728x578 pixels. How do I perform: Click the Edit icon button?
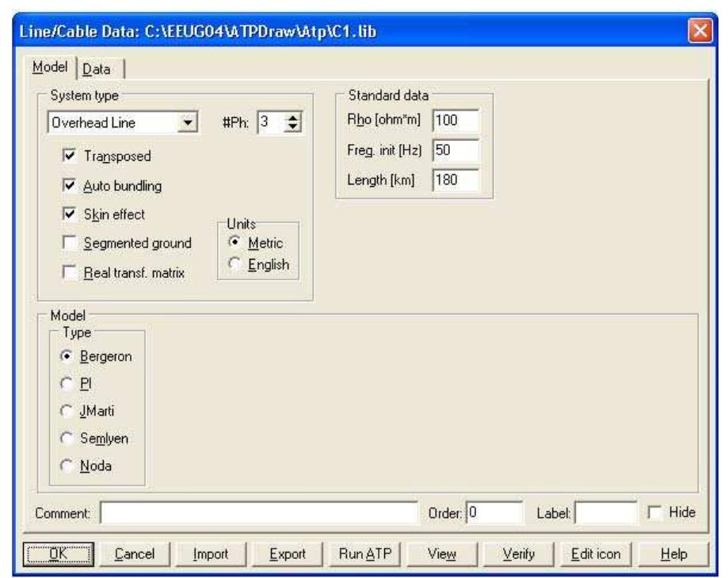[596, 554]
